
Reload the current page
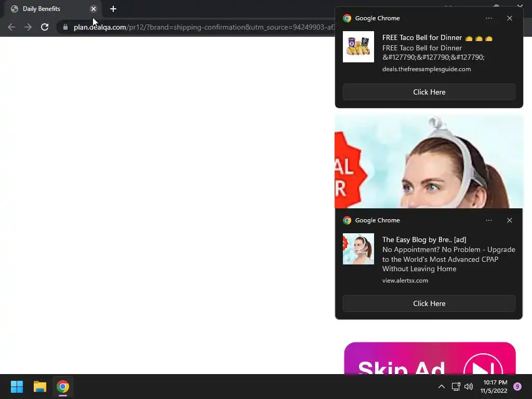pos(45,27)
